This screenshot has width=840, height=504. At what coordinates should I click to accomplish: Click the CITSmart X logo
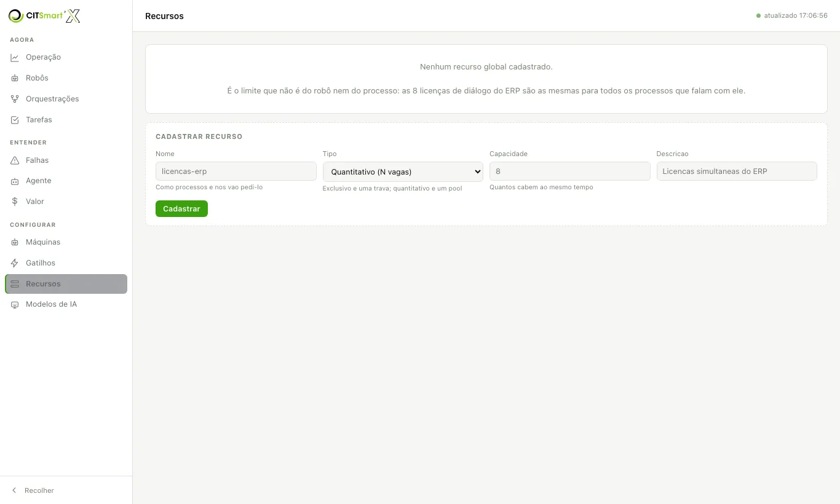tap(44, 16)
